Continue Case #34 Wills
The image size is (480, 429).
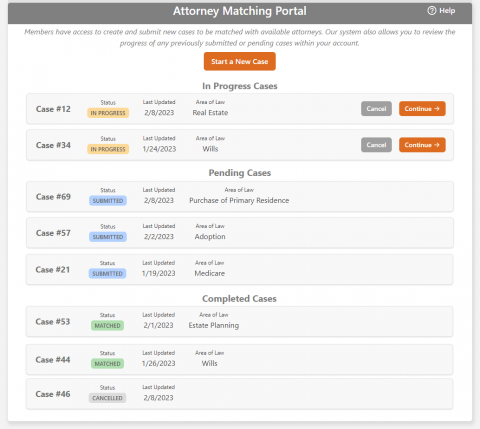(422, 145)
